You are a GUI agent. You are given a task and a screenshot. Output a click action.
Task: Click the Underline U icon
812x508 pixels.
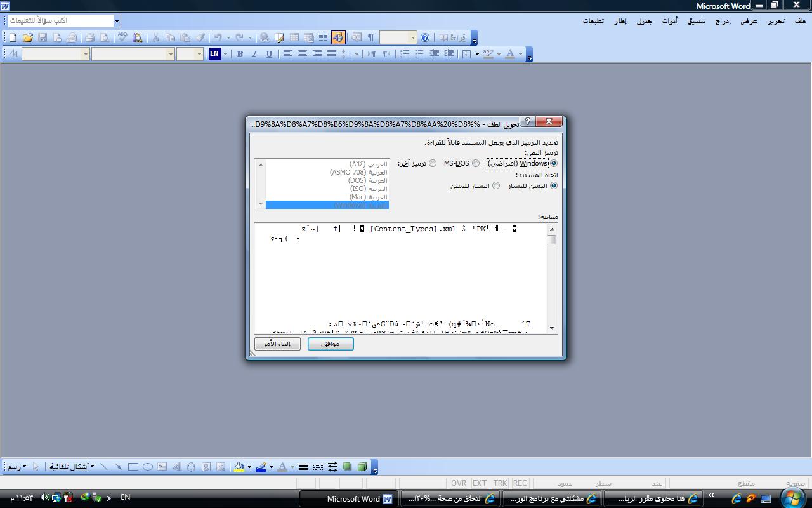[x=269, y=54]
